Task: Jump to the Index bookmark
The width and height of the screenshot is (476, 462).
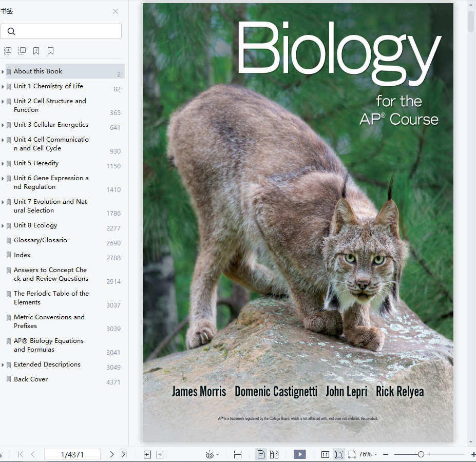Action: click(x=22, y=255)
